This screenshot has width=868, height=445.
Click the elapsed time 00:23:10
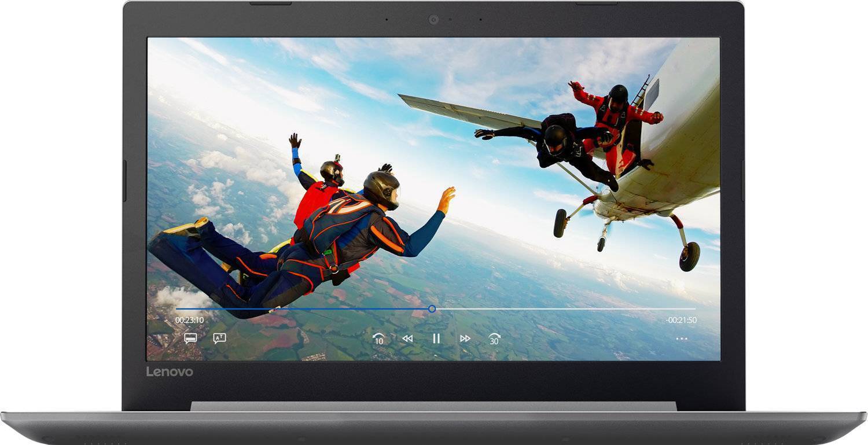coord(189,320)
